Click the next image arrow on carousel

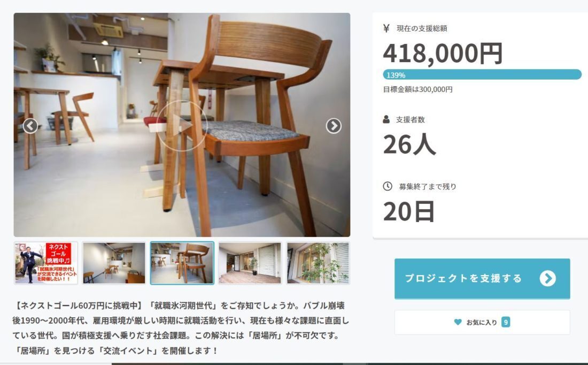click(x=334, y=126)
